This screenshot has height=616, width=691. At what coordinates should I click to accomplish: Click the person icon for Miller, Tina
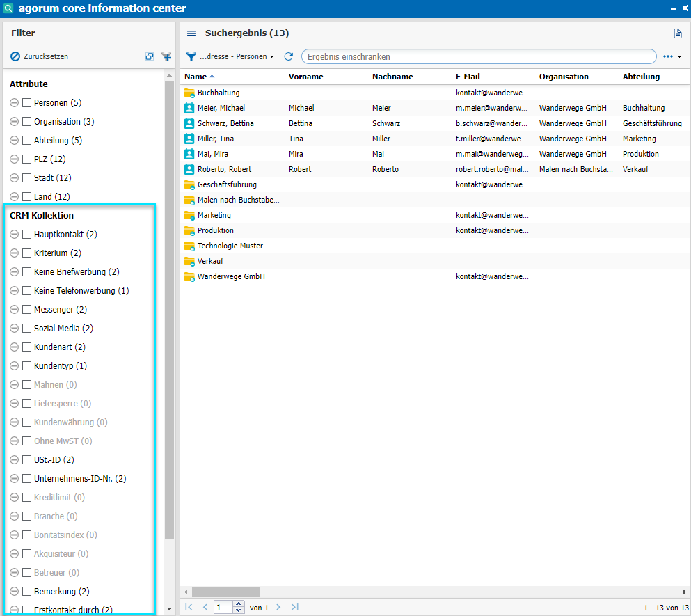point(189,139)
